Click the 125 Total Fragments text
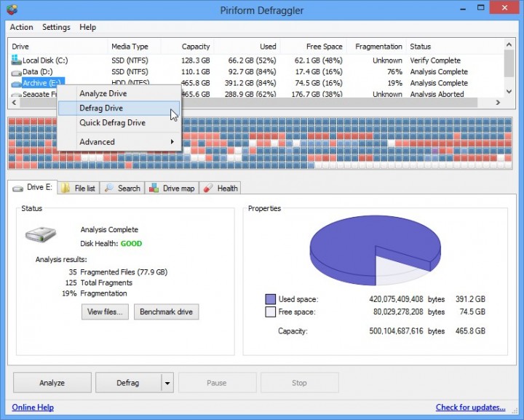Viewport: 524px width, 420px height. 98,282
